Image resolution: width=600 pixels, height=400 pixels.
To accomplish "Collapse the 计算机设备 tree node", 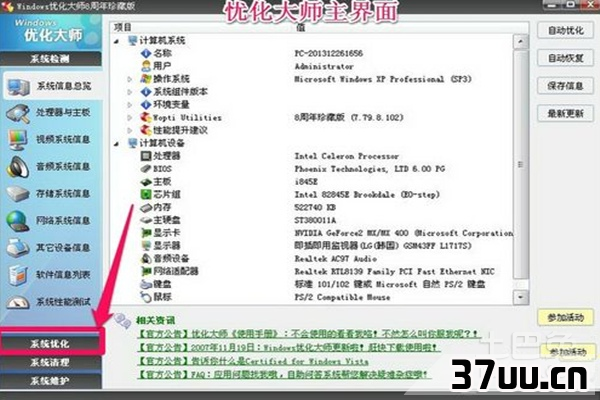I will coord(116,144).
